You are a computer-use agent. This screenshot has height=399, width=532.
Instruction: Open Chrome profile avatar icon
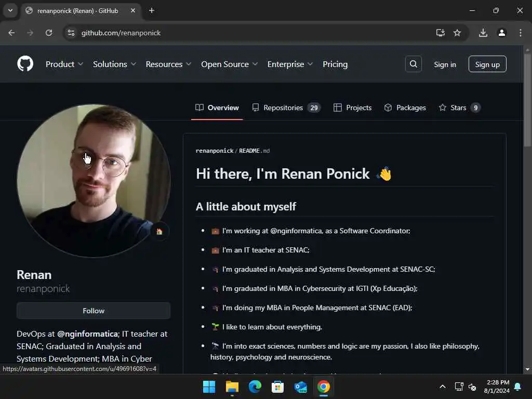point(502,33)
